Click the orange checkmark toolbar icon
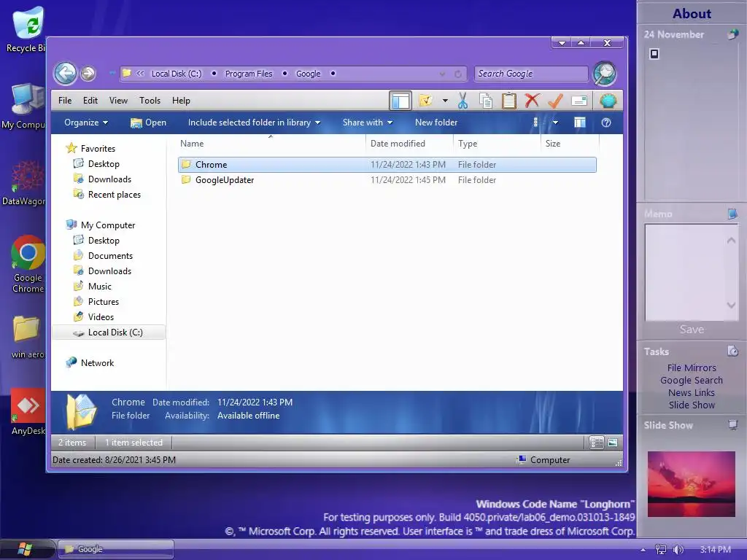The height and width of the screenshot is (560, 747). (555, 101)
